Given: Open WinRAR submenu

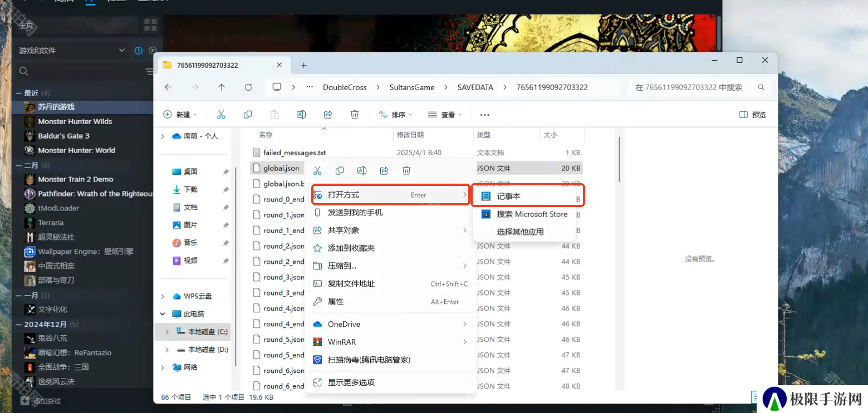Looking at the screenshot, I should coord(390,342).
